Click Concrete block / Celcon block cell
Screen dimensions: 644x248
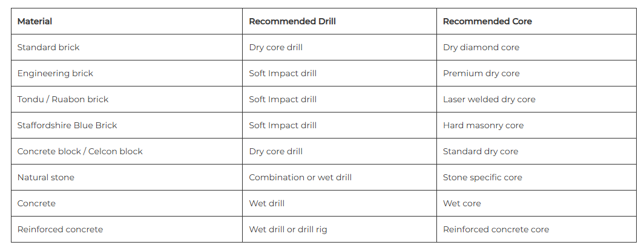click(127, 151)
